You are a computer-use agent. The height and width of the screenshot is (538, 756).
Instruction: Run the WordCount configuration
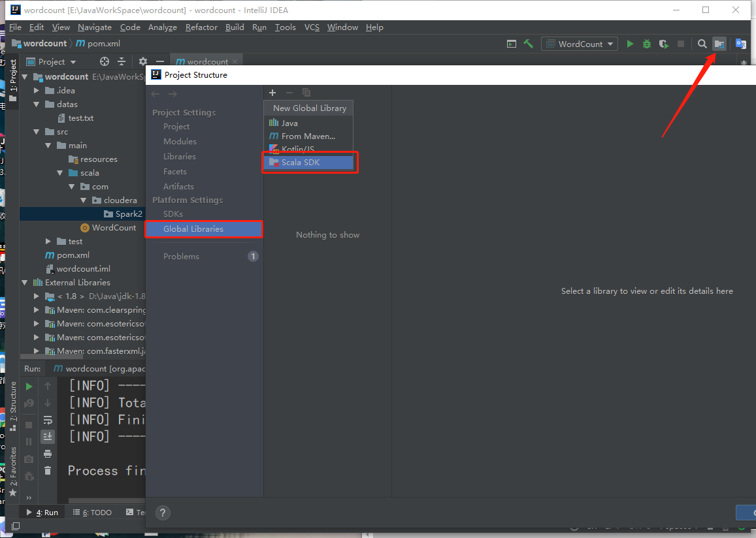click(x=630, y=44)
